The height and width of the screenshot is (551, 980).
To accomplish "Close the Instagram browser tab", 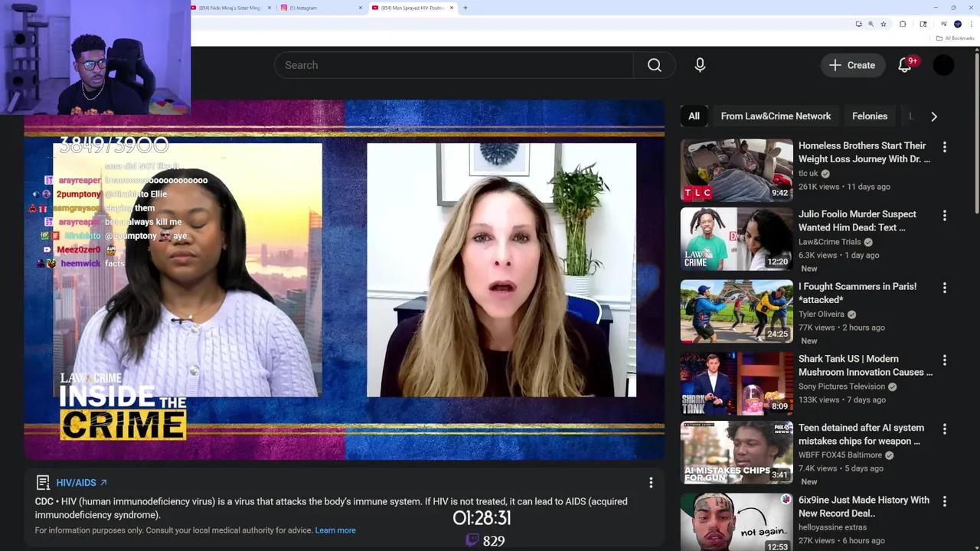I will [x=361, y=8].
